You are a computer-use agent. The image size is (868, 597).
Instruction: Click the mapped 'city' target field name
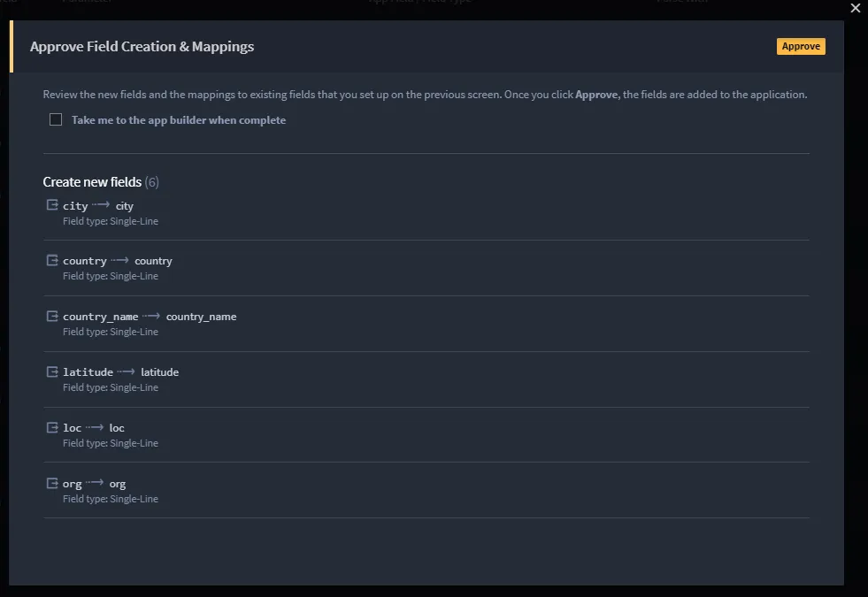coord(125,206)
